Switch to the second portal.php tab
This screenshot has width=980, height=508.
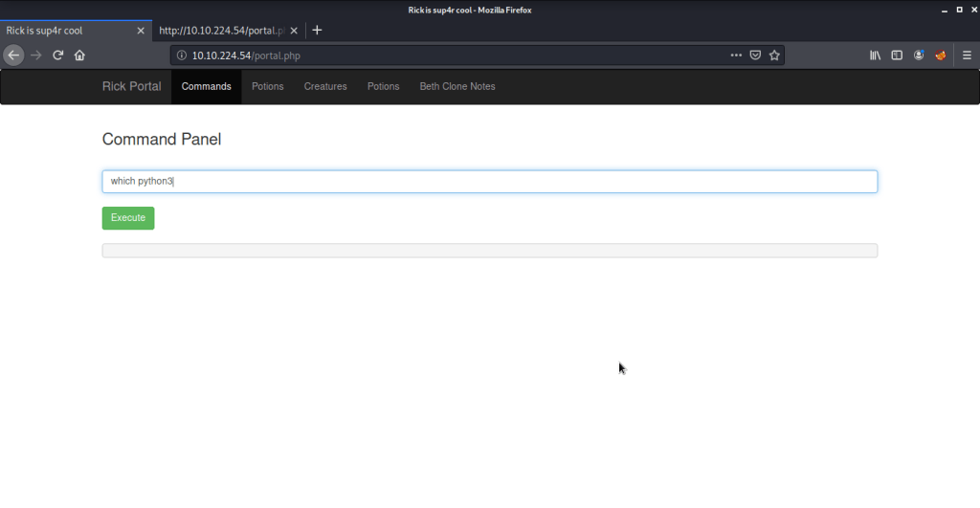[220, 31]
